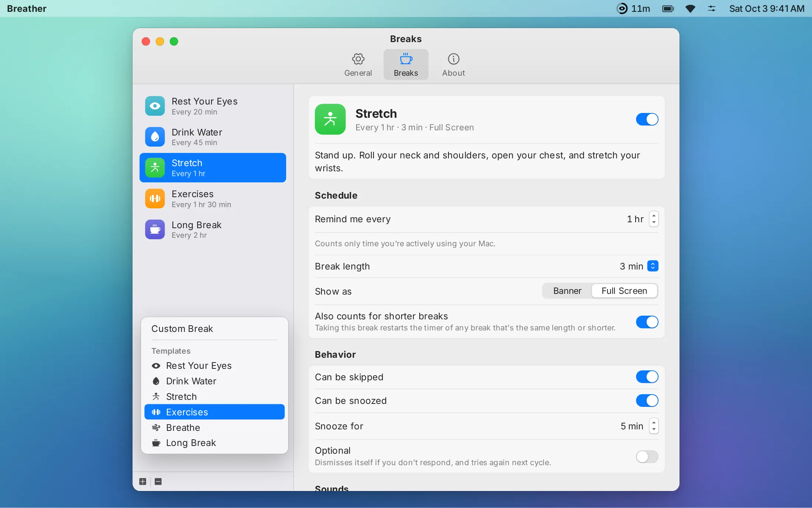
Task: Add a new break with plus button
Action: click(143, 481)
